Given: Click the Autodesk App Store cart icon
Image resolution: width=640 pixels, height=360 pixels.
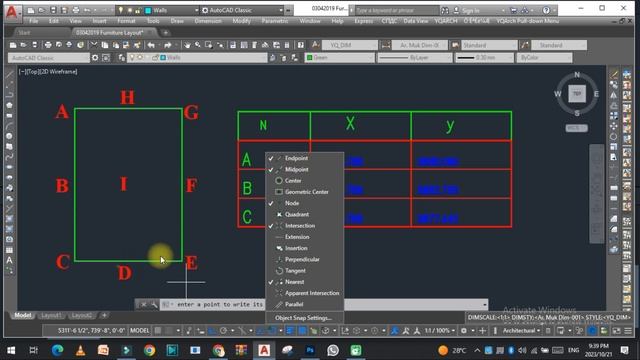Looking at the screenshot, I should point(513,10).
